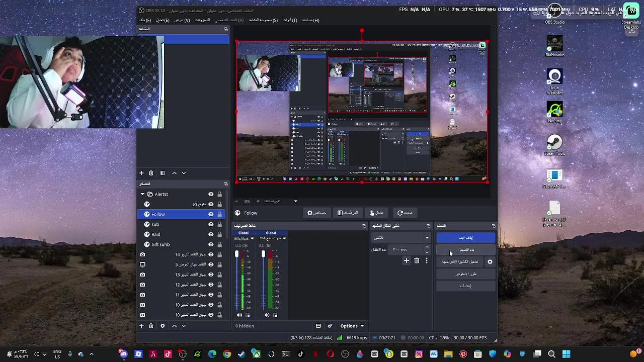Remove transition using trash icon
The width and height of the screenshot is (644, 362).
coord(417,260)
